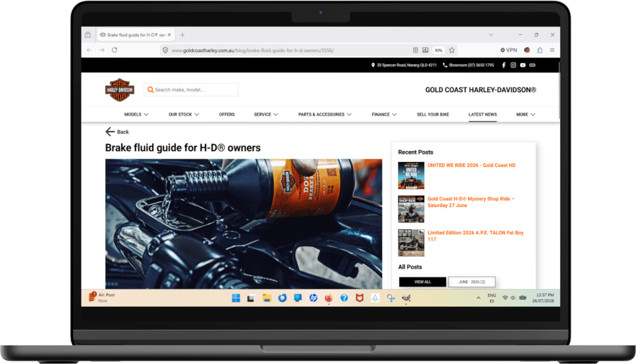Click the page vertical scrollbar

[x=558, y=89]
